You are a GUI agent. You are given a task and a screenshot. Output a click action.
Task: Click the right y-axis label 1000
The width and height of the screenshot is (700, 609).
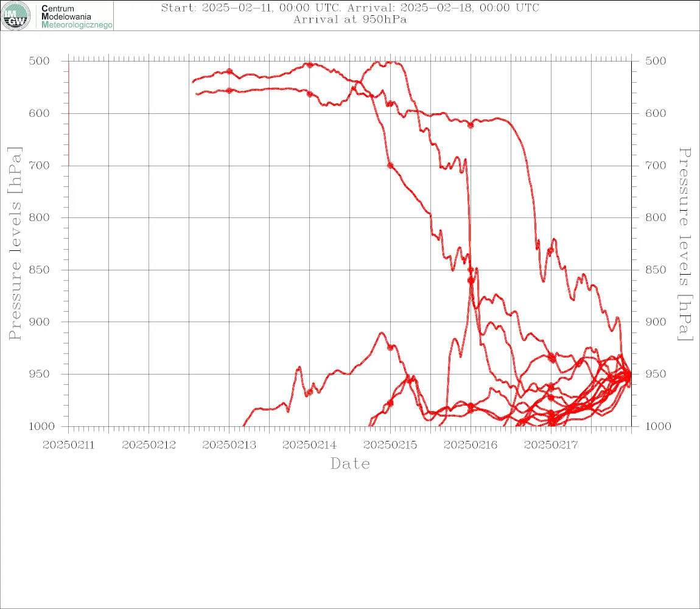(658, 426)
